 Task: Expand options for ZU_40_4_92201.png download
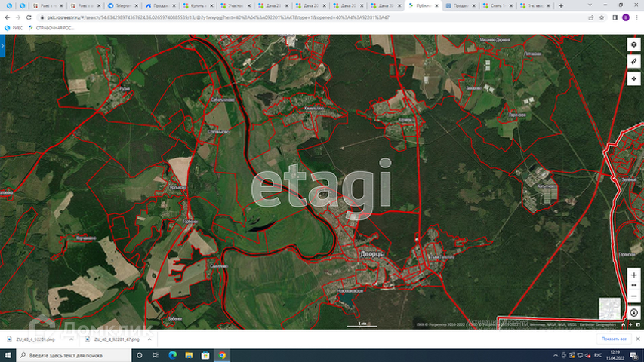tap(71, 339)
